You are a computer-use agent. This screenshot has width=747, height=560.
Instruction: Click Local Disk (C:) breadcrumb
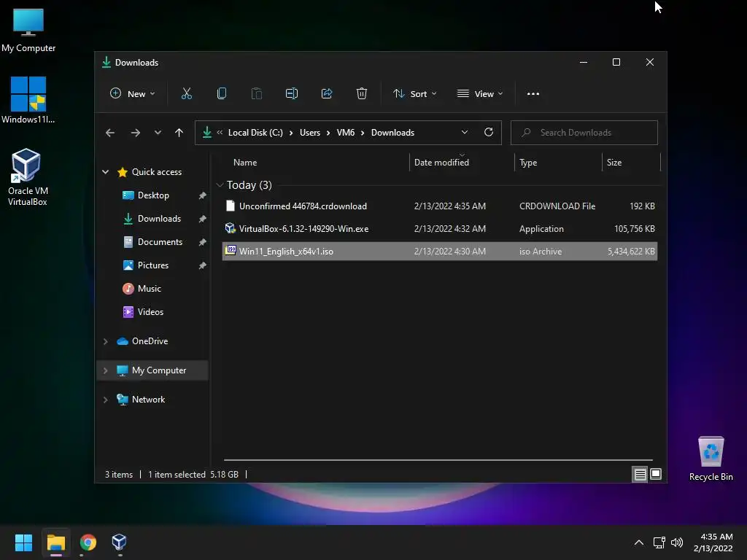click(255, 133)
